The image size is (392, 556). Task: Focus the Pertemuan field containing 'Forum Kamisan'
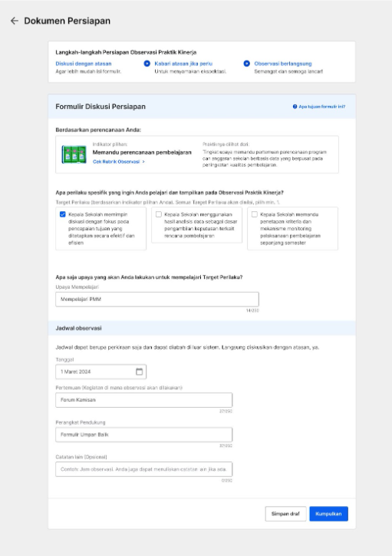coord(143,399)
